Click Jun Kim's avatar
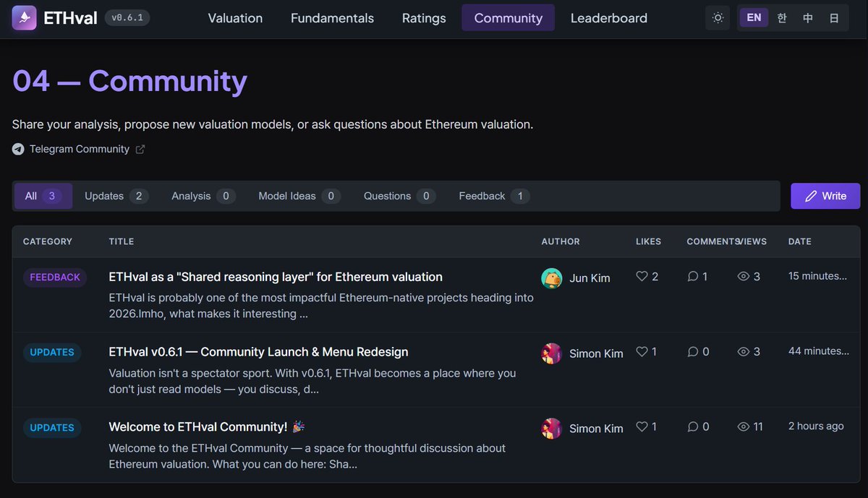This screenshot has width=868, height=498. 552,278
